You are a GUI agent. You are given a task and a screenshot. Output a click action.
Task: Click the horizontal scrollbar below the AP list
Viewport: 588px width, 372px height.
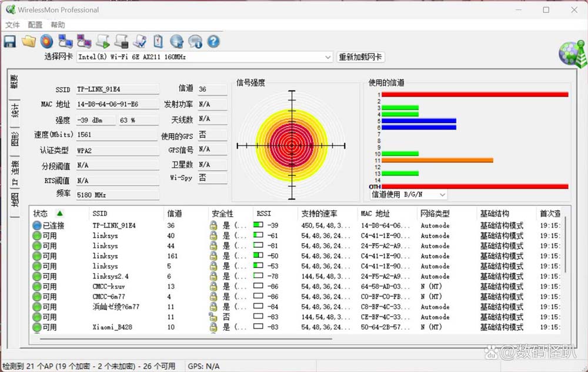186,338
